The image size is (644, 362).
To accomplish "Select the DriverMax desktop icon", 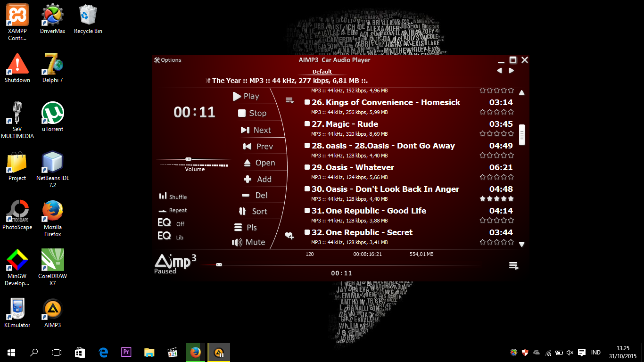I will tap(53, 19).
